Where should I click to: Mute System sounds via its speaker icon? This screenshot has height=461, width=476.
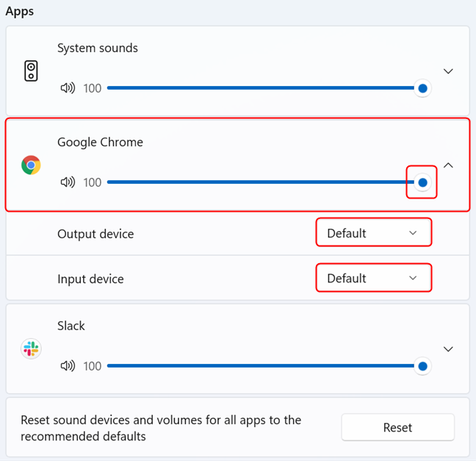pyautogui.click(x=68, y=88)
